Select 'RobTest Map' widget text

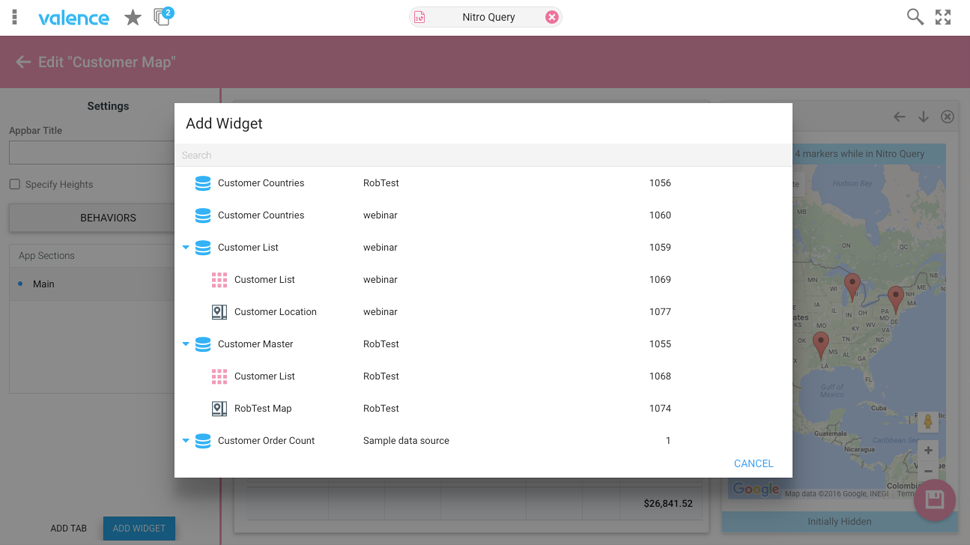pyautogui.click(x=263, y=408)
